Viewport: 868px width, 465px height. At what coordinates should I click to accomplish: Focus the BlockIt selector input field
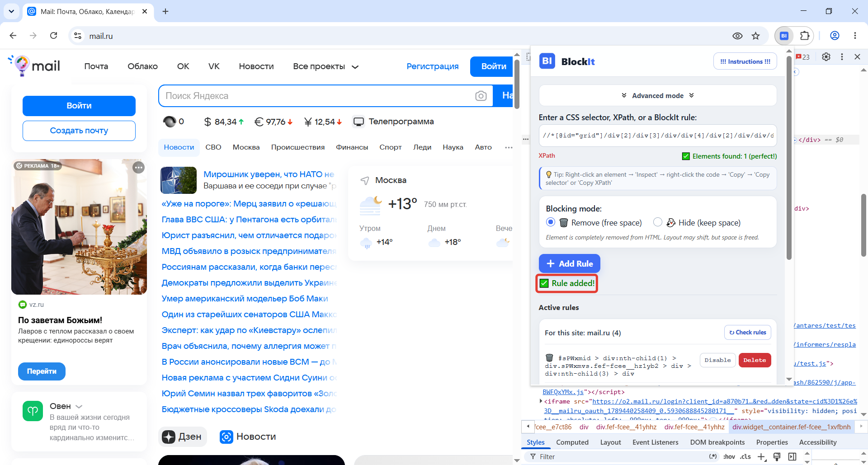[658, 136]
